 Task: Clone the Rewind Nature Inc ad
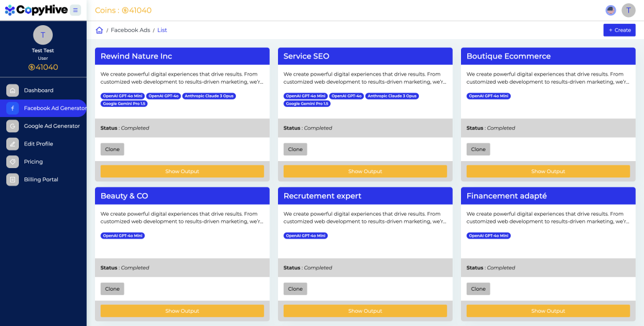(x=113, y=149)
